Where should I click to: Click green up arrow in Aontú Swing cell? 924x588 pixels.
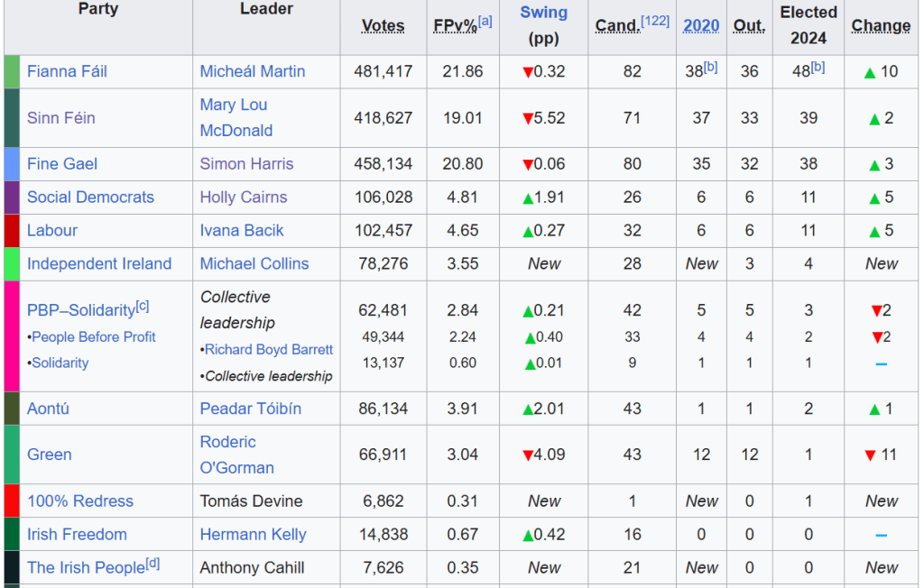pyautogui.click(x=528, y=409)
